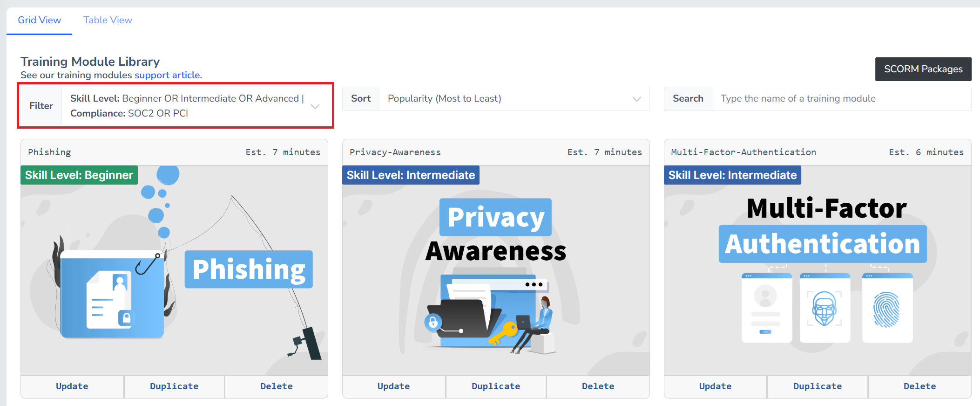Duplicate the Phishing module
The width and height of the screenshot is (980, 406).
coord(174,386)
